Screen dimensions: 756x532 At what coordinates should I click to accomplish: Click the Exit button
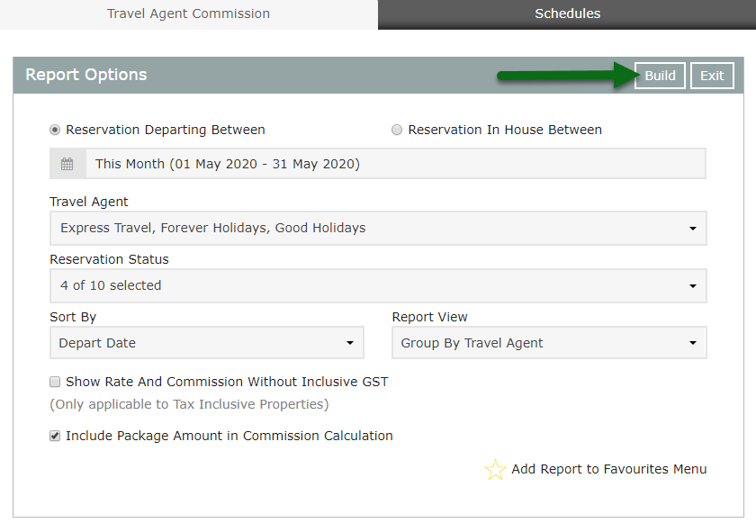click(712, 76)
